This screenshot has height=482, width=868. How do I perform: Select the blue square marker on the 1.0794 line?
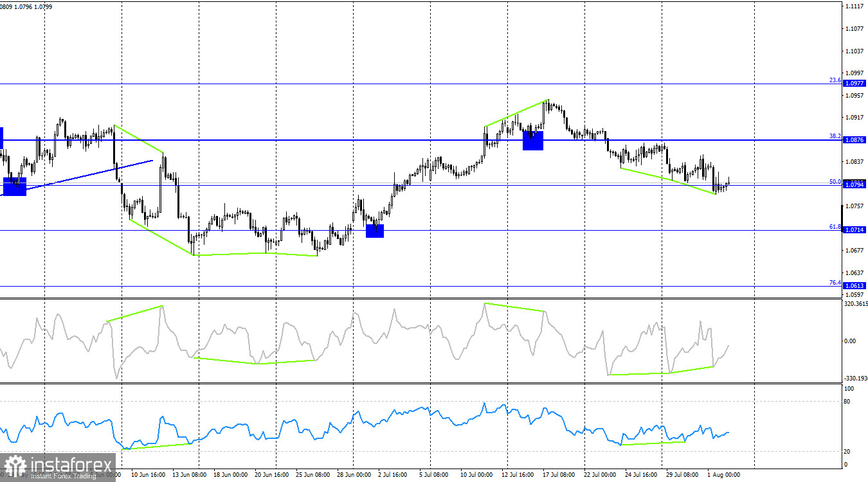(x=15, y=186)
